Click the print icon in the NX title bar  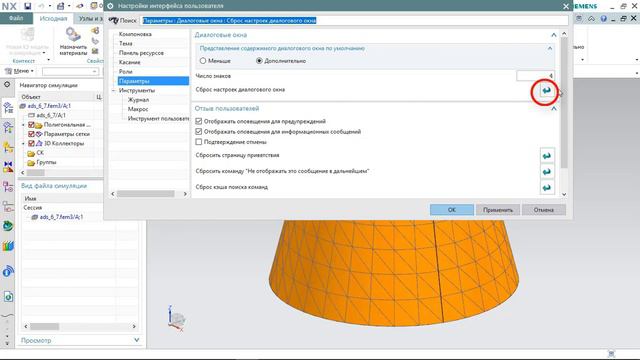coord(60,6)
